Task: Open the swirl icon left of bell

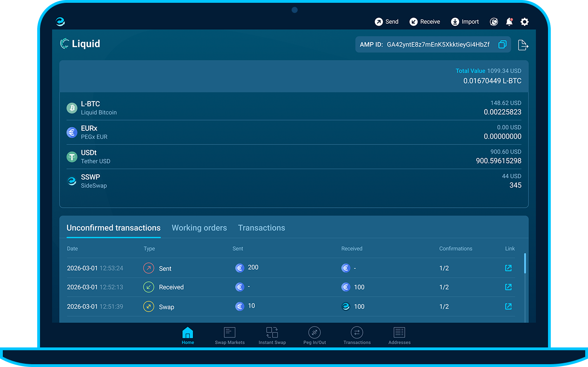Action: coord(494,22)
